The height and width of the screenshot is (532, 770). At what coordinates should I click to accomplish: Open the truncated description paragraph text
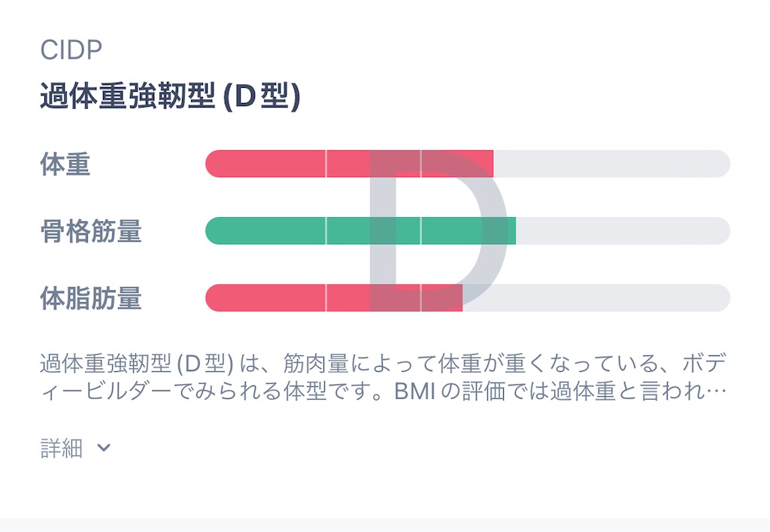(x=383, y=377)
